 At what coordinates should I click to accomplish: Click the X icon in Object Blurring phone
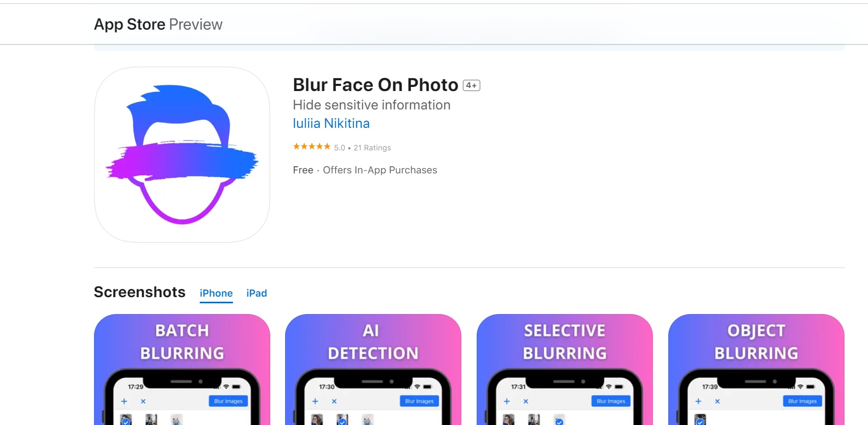pyautogui.click(x=717, y=401)
